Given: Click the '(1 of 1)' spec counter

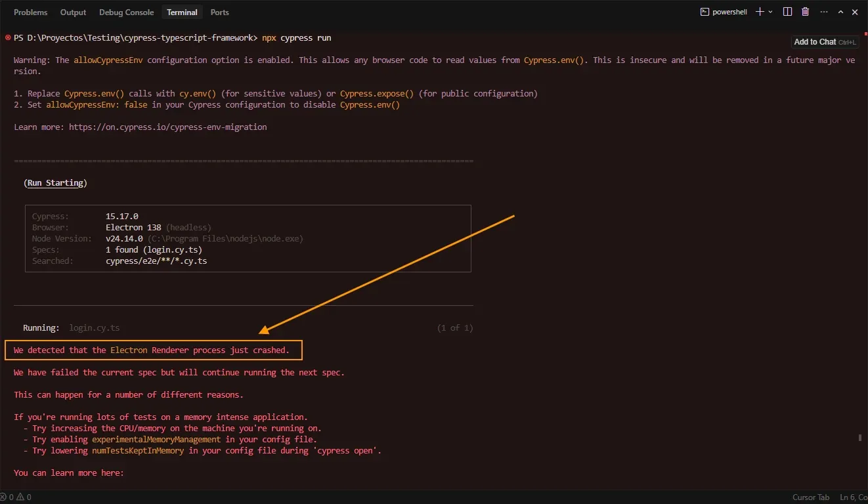Looking at the screenshot, I should (455, 328).
